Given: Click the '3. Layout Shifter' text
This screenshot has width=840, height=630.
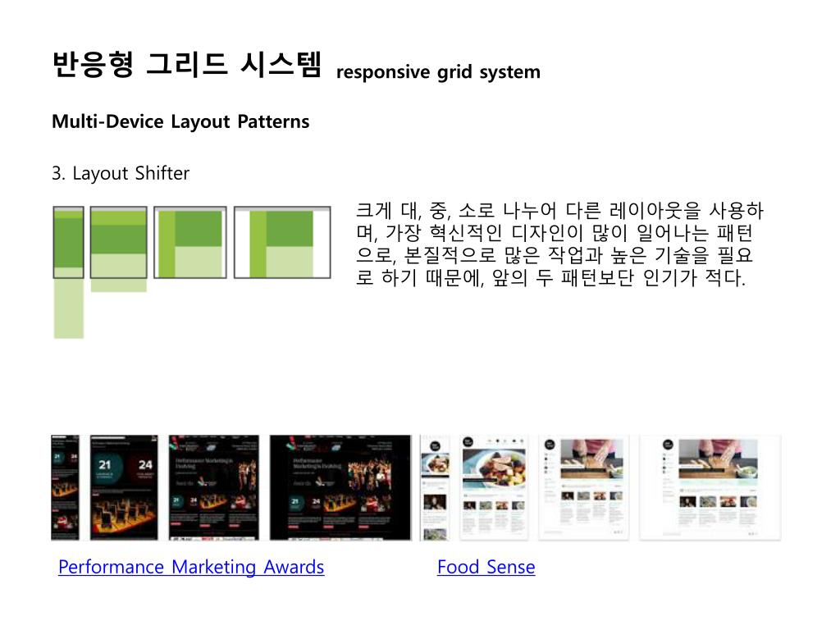Looking at the screenshot, I should click(121, 173).
